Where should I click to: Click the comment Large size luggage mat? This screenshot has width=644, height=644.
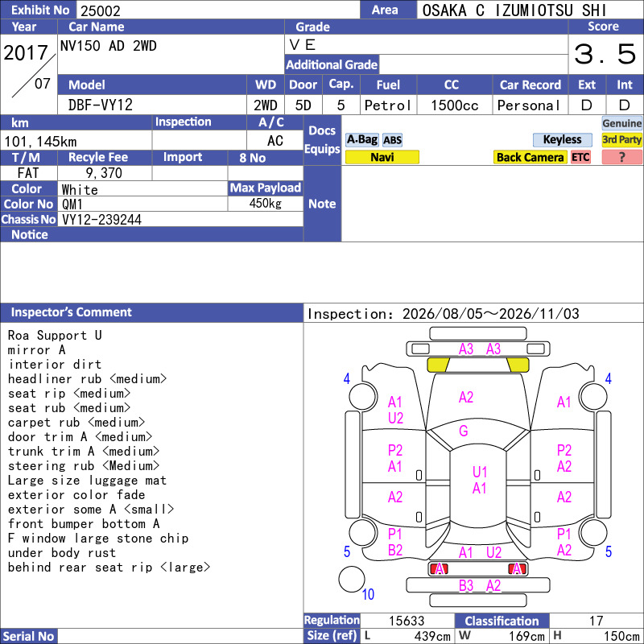(87, 480)
